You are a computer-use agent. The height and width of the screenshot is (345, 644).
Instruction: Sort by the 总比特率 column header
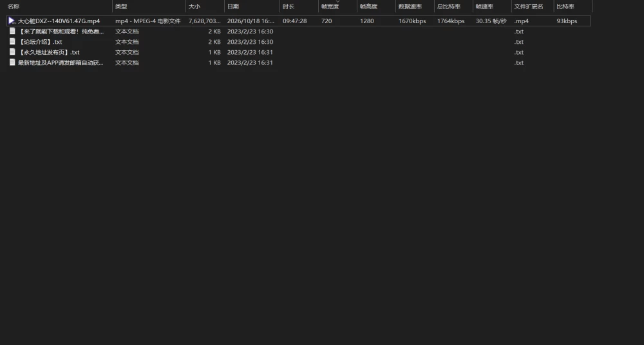pos(448,6)
